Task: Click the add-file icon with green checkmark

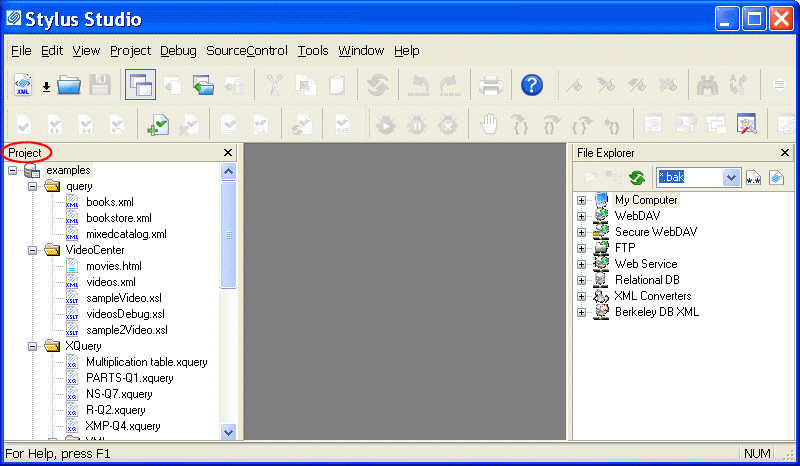Action: click(157, 125)
